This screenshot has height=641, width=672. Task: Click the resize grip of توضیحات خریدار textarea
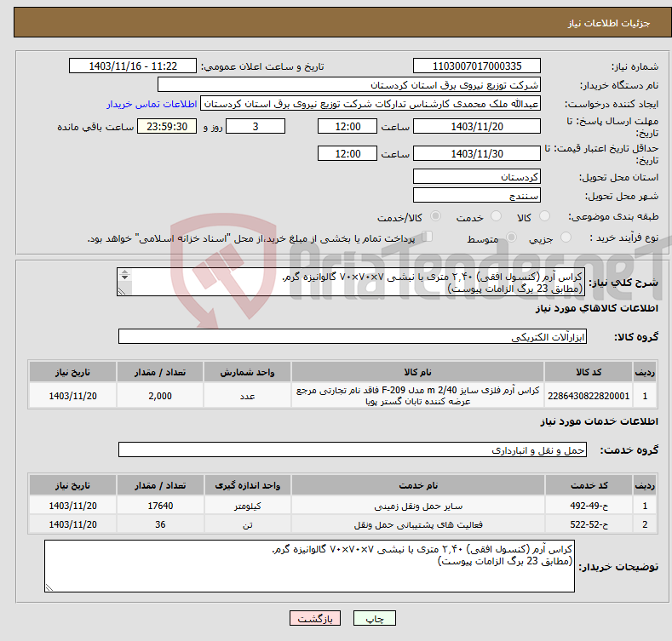[x=49, y=587]
